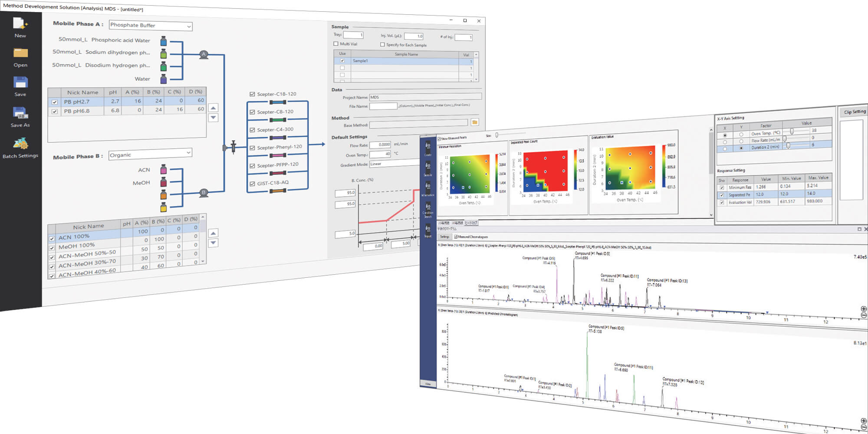Enable Specify for Each Sample checkbox
The height and width of the screenshot is (434, 868).
point(382,44)
